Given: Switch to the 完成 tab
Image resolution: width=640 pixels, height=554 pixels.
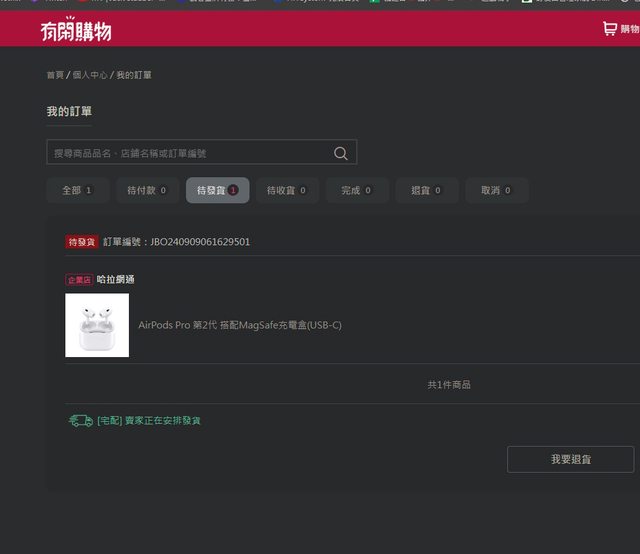Looking at the screenshot, I should point(356,190).
